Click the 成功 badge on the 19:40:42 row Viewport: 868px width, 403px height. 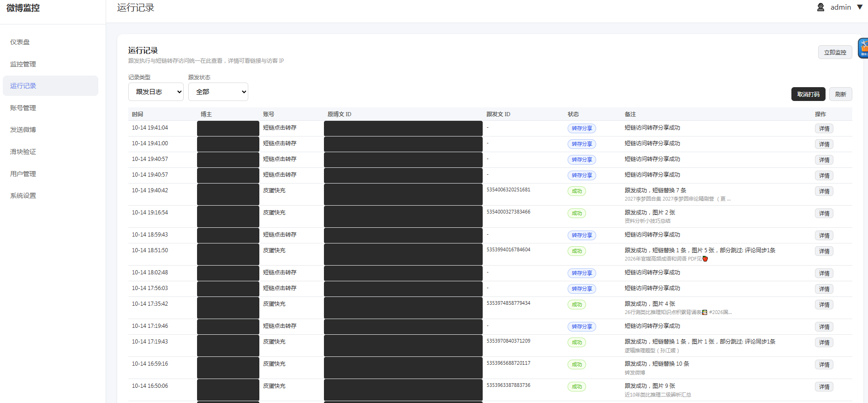coord(577,191)
